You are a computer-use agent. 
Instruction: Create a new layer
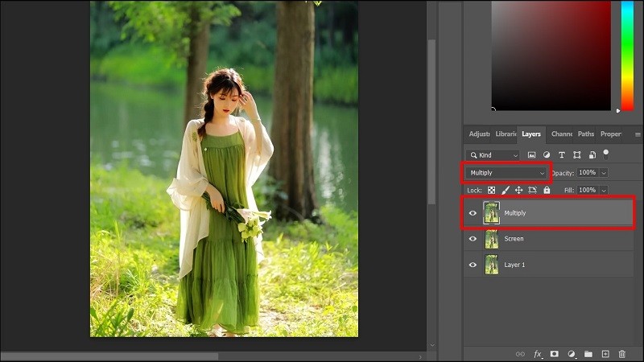(605, 354)
